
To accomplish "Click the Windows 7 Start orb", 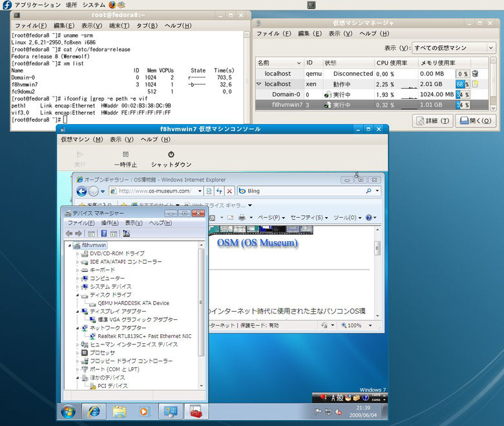I will click(x=68, y=412).
